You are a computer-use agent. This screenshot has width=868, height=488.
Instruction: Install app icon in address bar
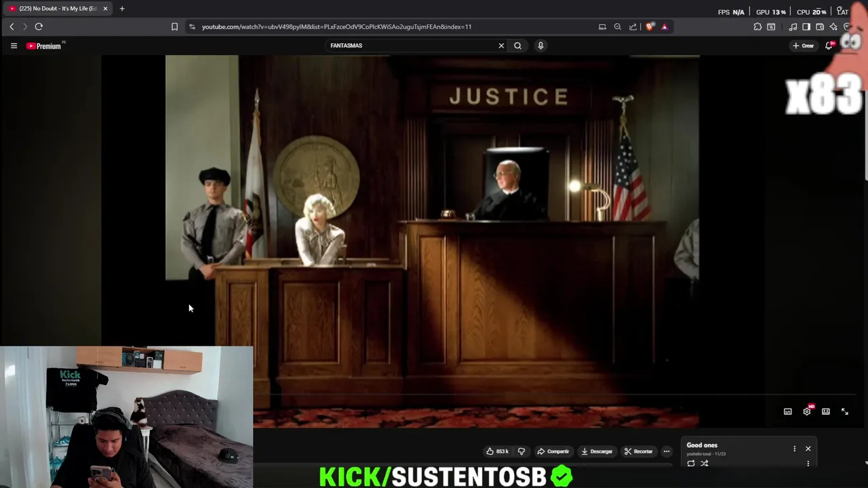[x=602, y=26]
